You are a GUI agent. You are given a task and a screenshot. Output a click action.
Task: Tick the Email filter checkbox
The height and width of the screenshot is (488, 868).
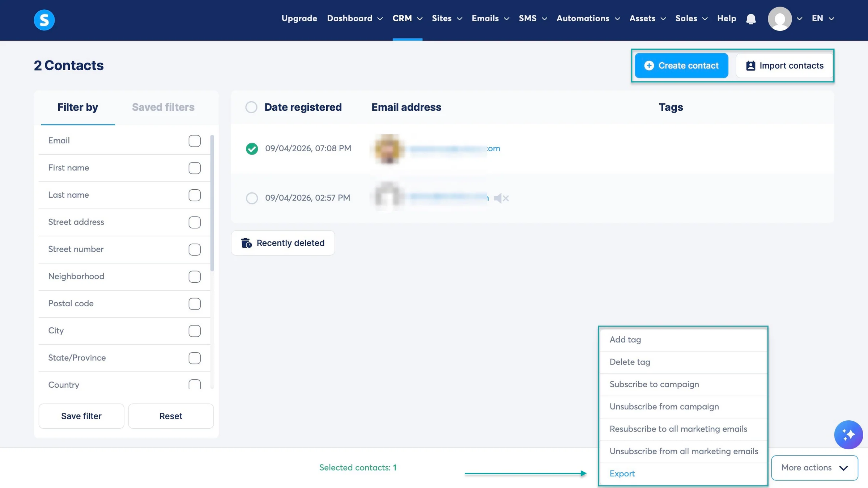[x=195, y=141]
